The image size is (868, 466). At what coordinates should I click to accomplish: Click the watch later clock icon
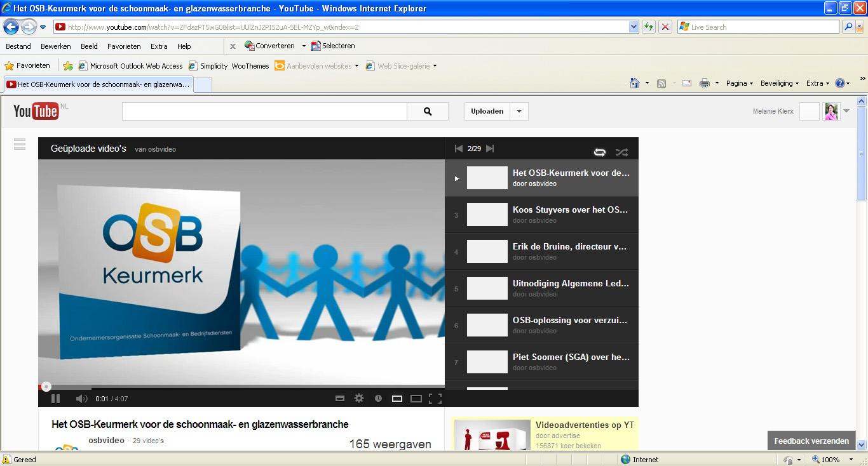click(x=378, y=399)
